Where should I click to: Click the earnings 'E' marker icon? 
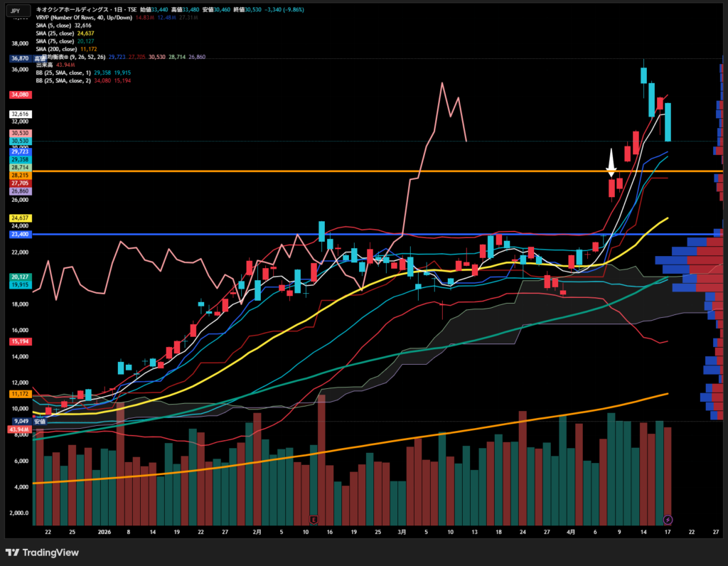pyautogui.click(x=314, y=519)
